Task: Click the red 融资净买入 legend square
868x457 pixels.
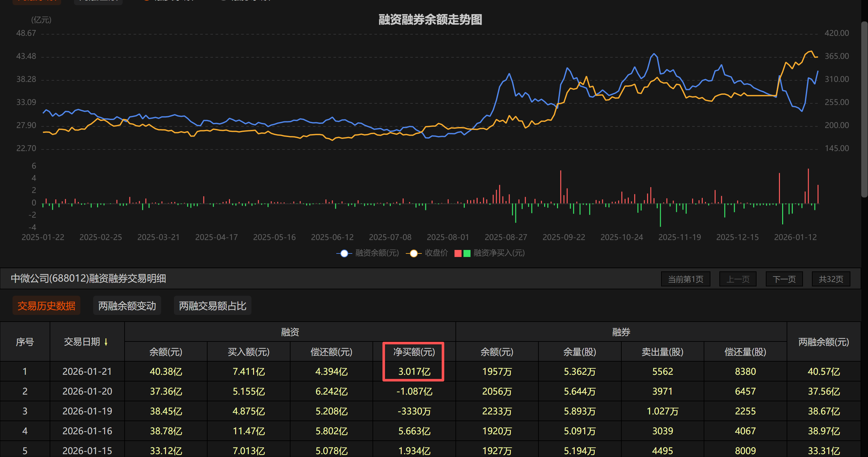Action: click(x=458, y=253)
